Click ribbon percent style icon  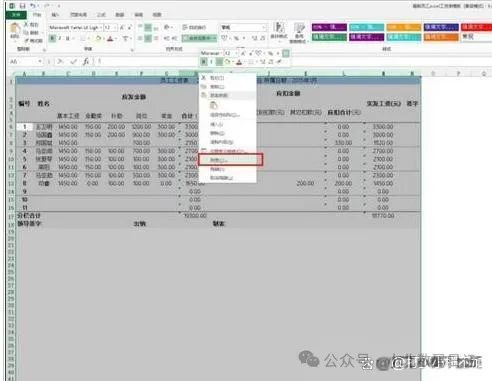pyautogui.click(x=236, y=38)
